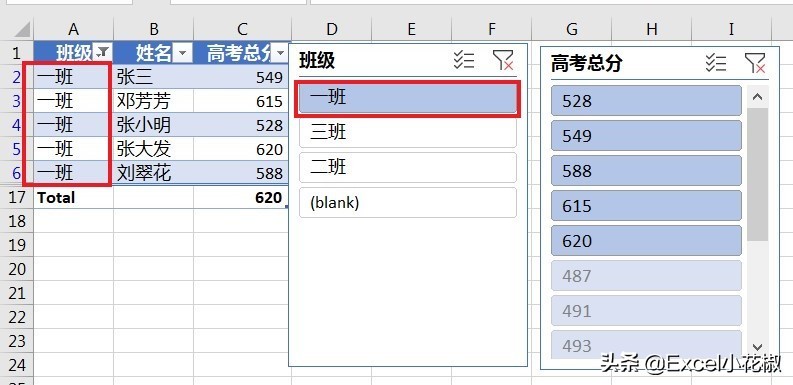Click the select-all corner triangle
This screenshot has width=793, height=385.
point(22,29)
